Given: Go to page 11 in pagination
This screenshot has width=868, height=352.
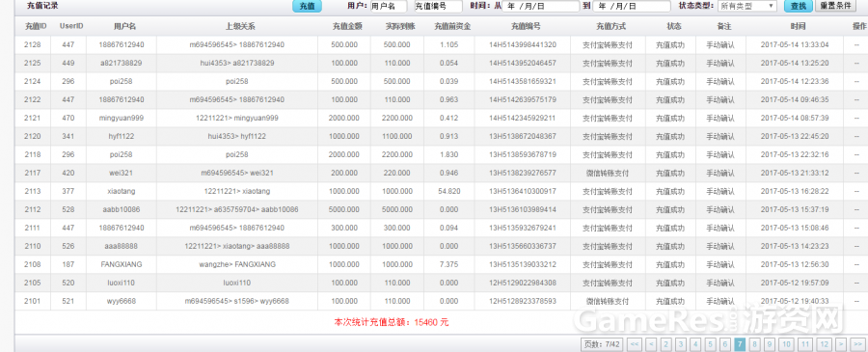Looking at the screenshot, I should click(x=806, y=344).
